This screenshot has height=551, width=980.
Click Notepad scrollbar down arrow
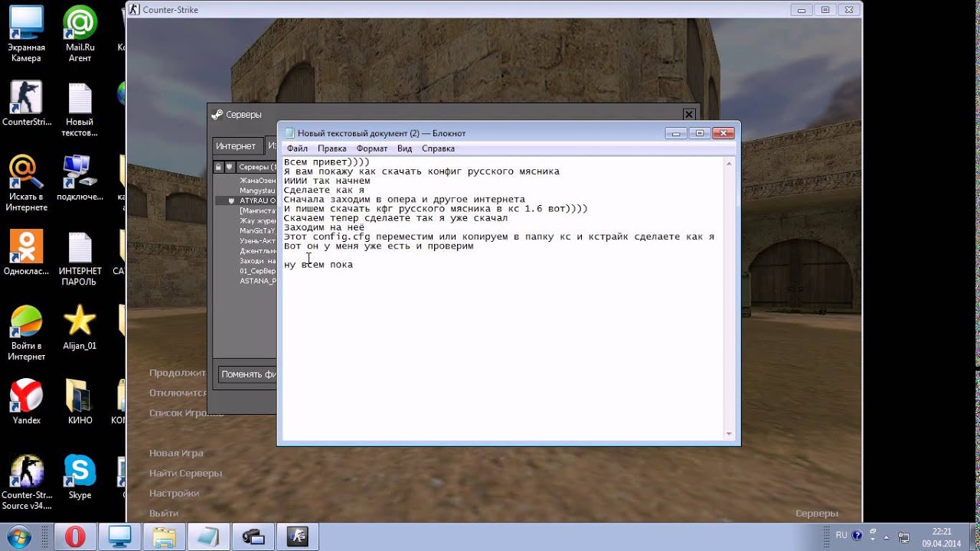tap(729, 434)
